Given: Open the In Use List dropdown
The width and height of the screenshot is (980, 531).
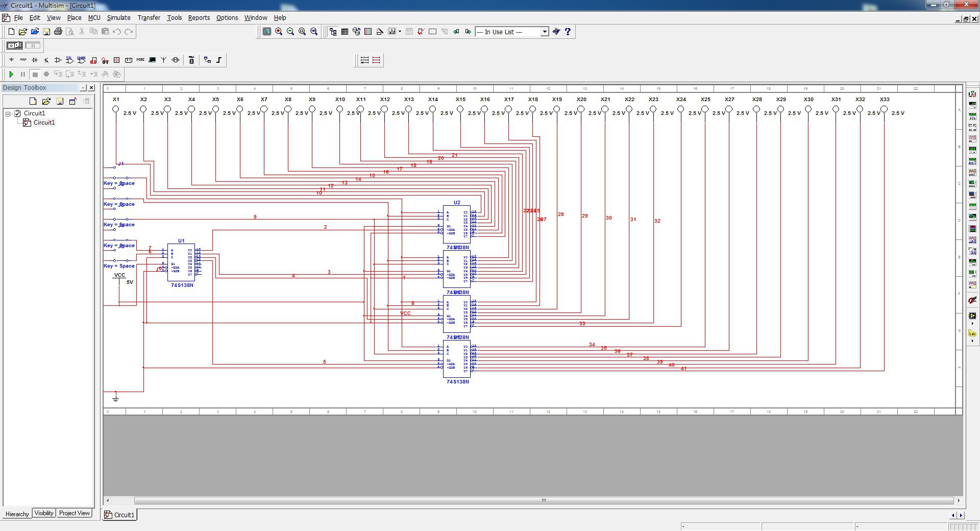Looking at the screenshot, I should click(x=544, y=32).
